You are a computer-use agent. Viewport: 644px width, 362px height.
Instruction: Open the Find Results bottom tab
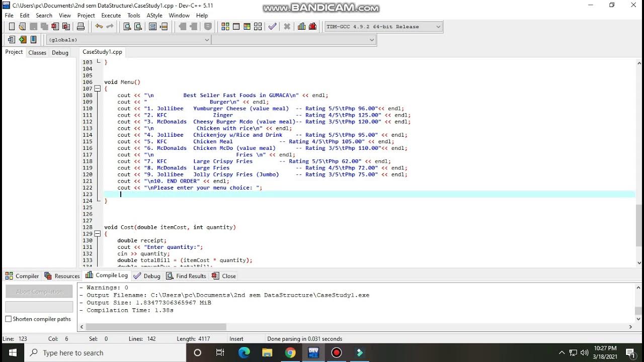point(186,276)
